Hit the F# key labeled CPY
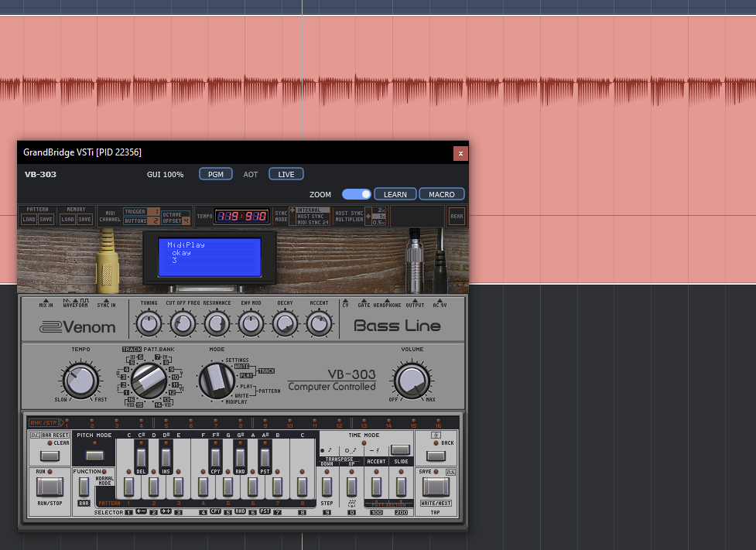756x550 pixels. (x=216, y=458)
